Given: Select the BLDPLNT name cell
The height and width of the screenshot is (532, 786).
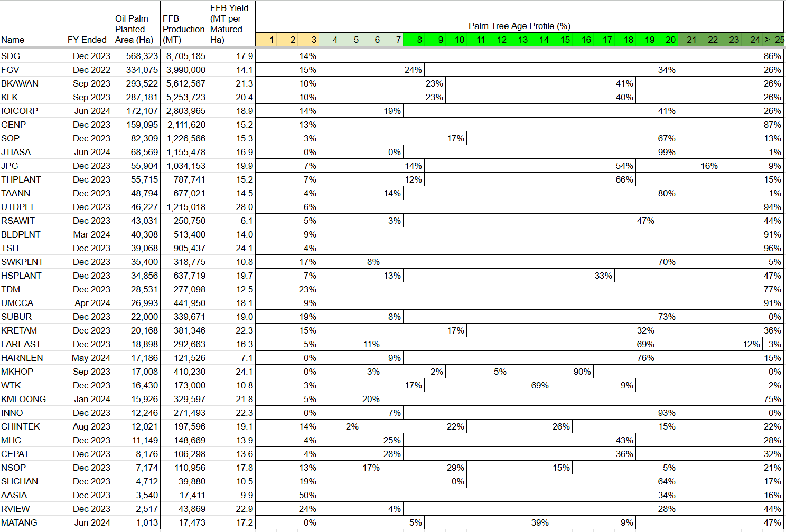Looking at the screenshot, I should (x=33, y=234).
